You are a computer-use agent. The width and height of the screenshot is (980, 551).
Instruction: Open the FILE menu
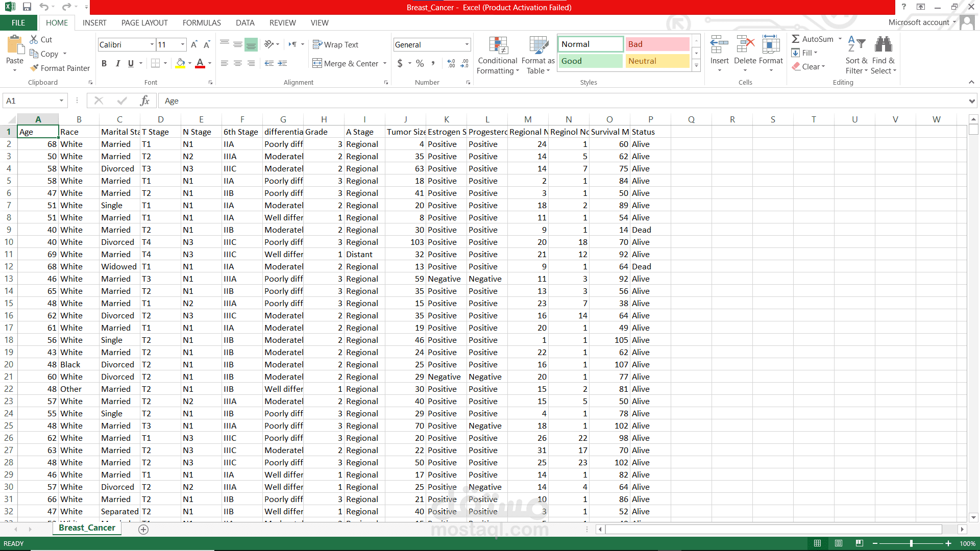click(18, 22)
